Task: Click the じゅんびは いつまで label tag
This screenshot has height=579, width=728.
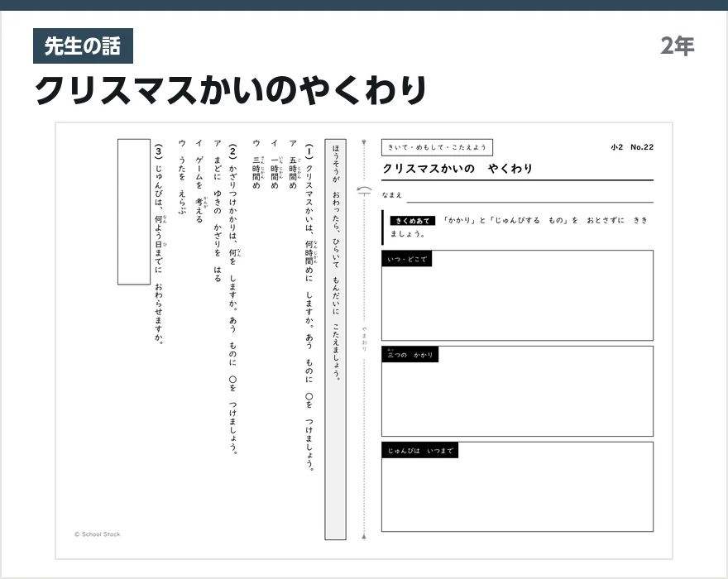Action: coord(419,451)
